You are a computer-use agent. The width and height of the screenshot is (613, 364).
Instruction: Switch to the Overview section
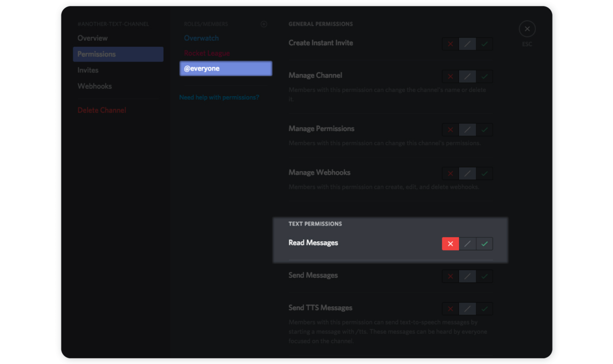[x=92, y=38]
